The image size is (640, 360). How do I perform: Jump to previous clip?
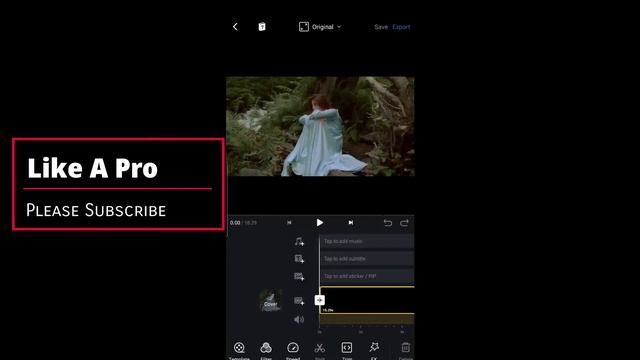tap(289, 222)
